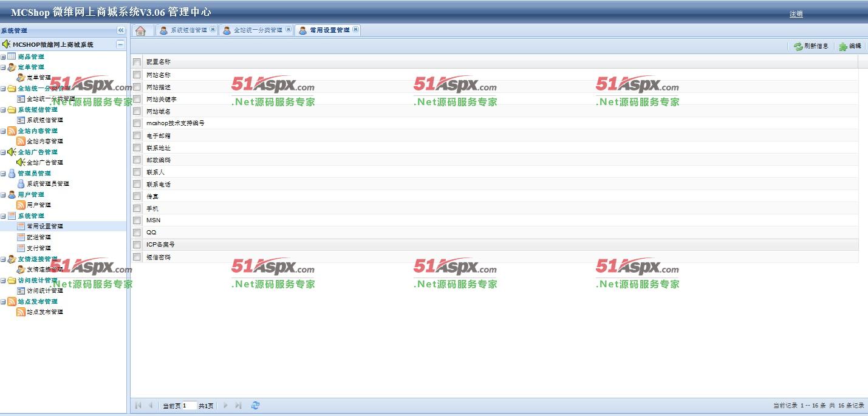Select the 传真 row text

click(152, 196)
